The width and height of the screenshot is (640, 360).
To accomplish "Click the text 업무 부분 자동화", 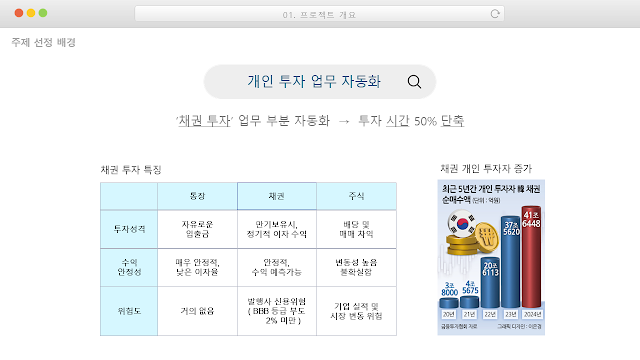I will click(284, 121).
